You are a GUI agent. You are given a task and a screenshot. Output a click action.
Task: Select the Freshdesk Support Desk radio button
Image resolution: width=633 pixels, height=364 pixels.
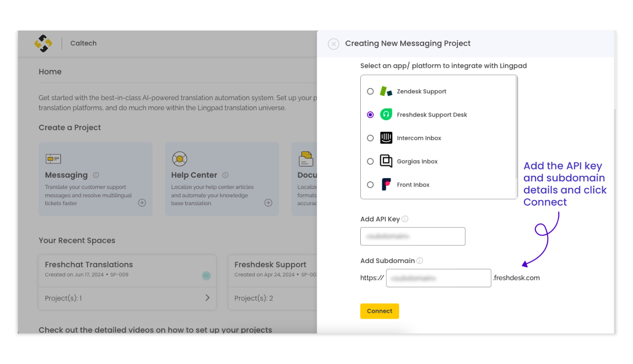pos(370,115)
